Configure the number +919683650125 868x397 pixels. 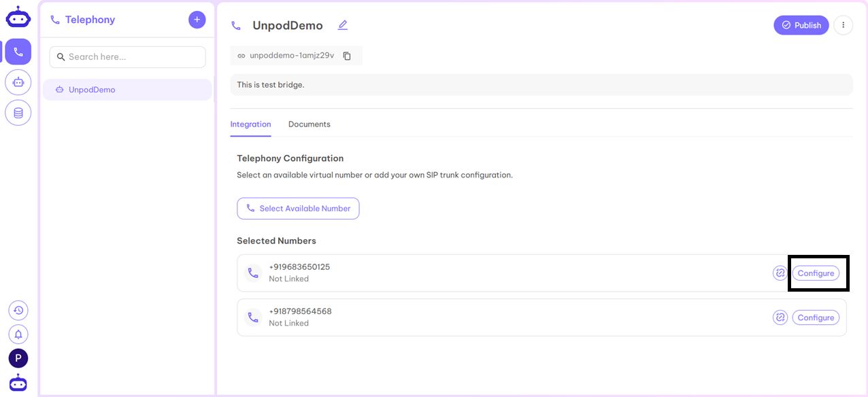click(816, 273)
